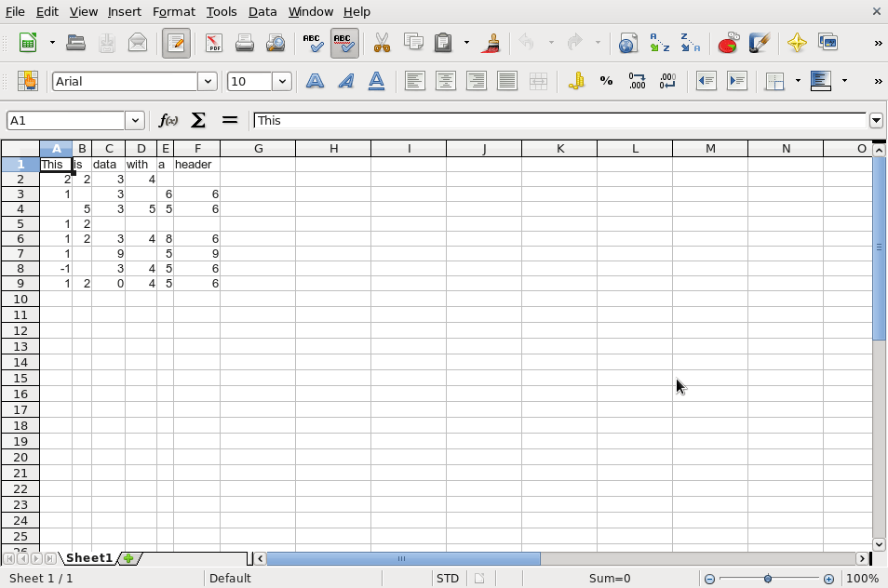Click the Sum icon in the formula bar

(x=197, y=120)
